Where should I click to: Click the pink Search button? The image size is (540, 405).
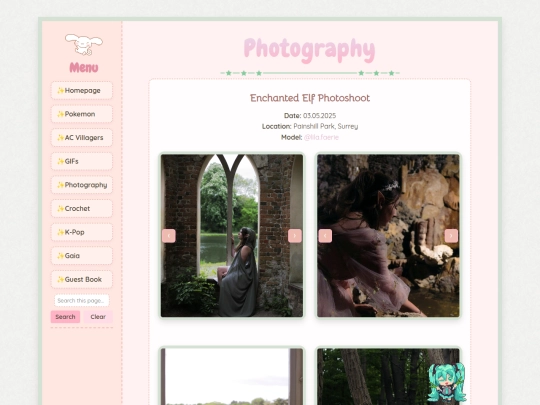(x=65, y=317)
